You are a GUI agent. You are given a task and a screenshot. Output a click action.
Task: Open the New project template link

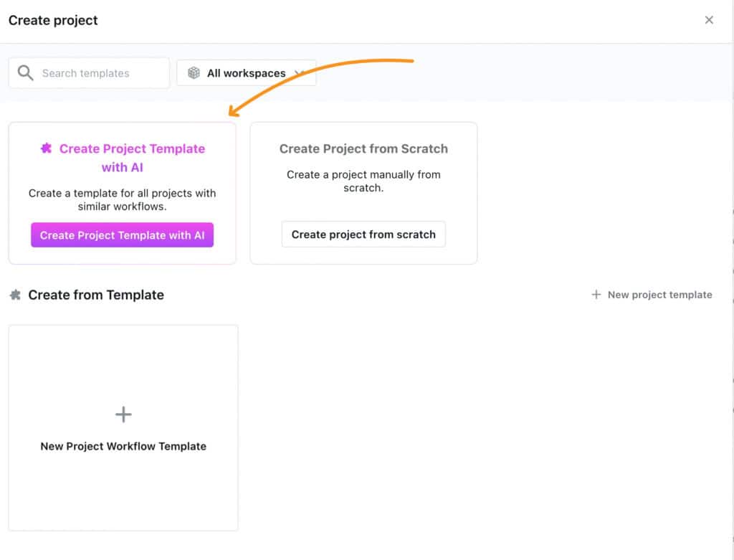click(659, 295)
